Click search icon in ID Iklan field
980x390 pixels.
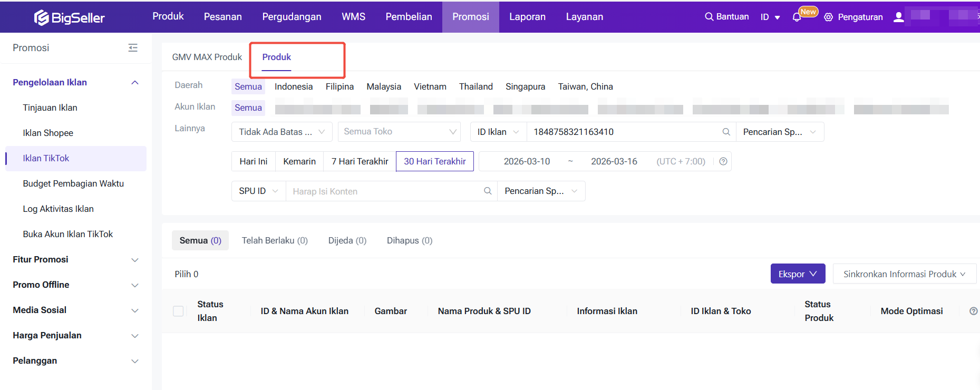pyautogui.click(x=726, y=132)
